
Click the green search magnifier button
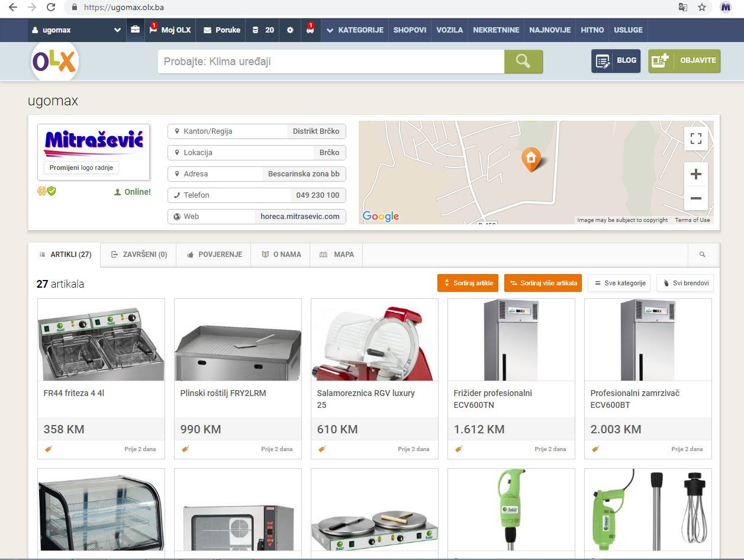[x=523, y=62]
